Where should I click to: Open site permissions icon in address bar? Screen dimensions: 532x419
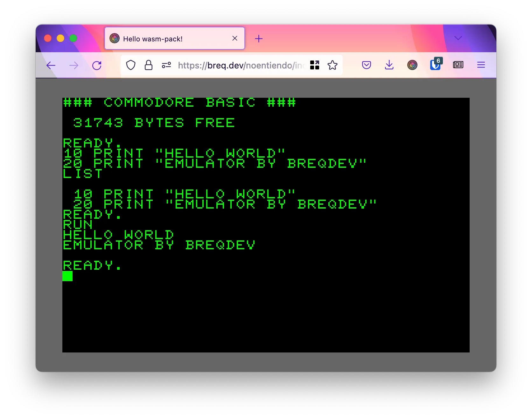[x=166, y=65]
